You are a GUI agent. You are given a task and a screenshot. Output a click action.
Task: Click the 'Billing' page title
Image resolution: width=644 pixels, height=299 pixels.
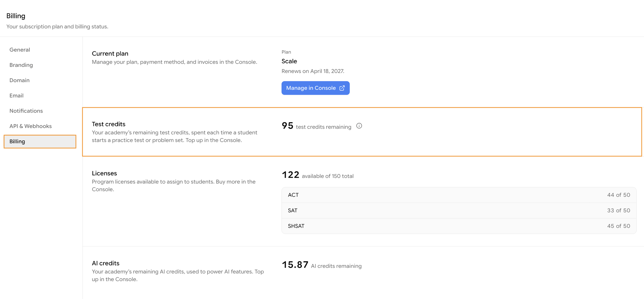[16, 16]
